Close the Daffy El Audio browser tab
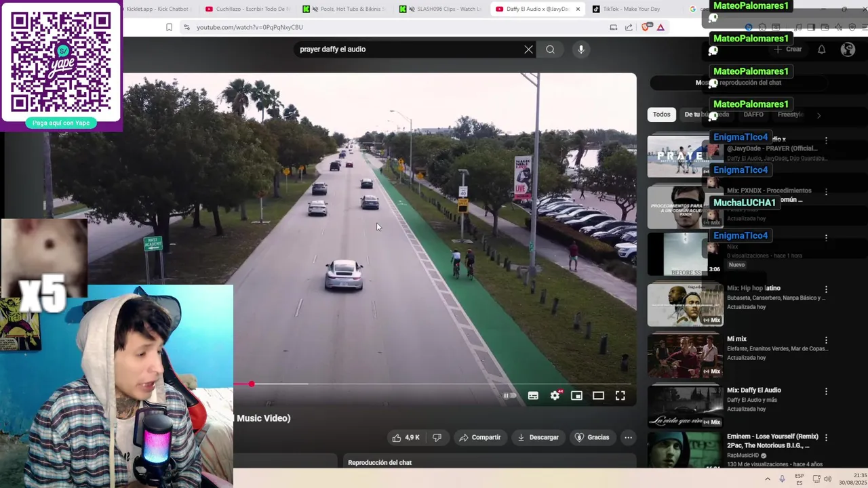This screenshot has height=488, width=868. (x=578, y=9)
